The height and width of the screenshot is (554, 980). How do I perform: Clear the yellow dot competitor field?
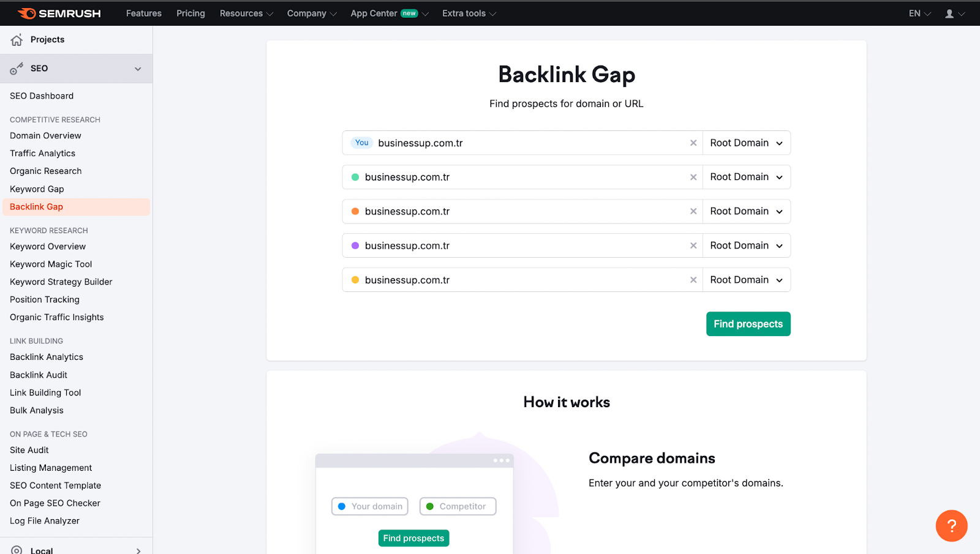coord(693,280)
